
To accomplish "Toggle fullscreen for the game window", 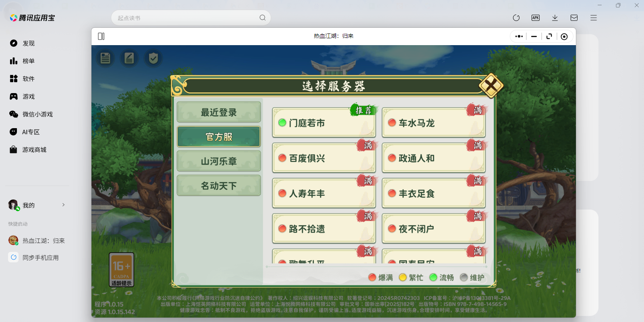I will pyautogui.click(x=549, y=37).
